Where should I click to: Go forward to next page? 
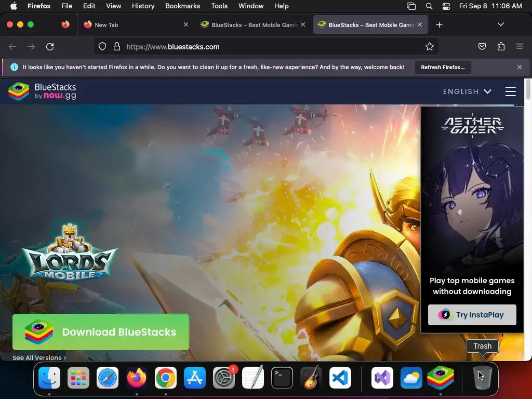coord(31,47)
